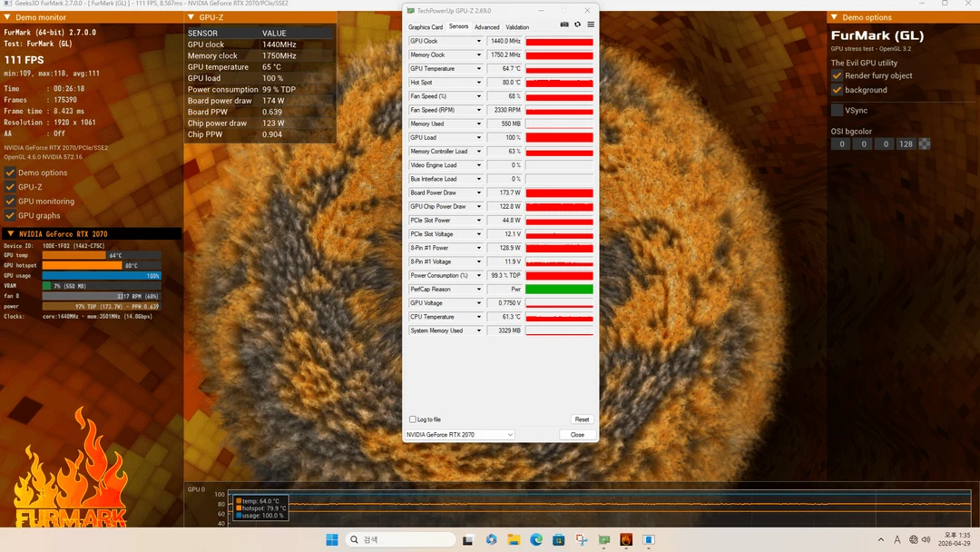This screenshot has height=552, width=980.
Task: Click the GPU Load value 100 %
Action: 505,137
